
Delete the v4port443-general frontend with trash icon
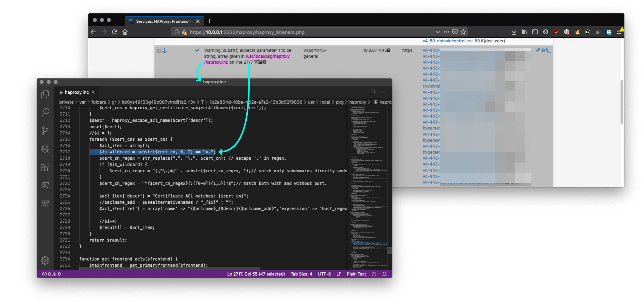[x=543, y=50]
